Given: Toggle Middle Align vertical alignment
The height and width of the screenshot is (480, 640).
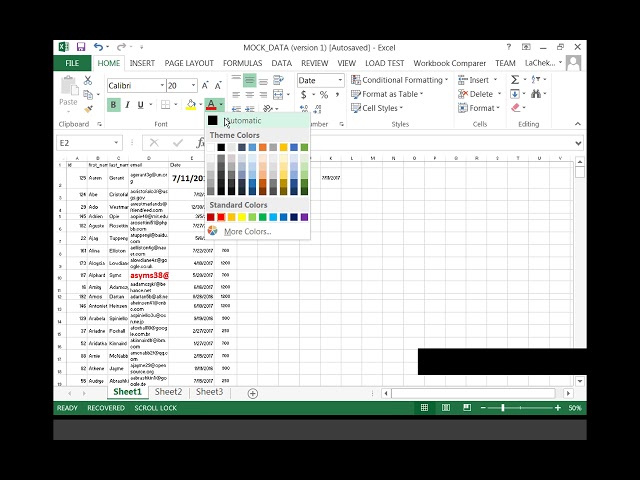Looking at the screenshot, I should [249, 80].
